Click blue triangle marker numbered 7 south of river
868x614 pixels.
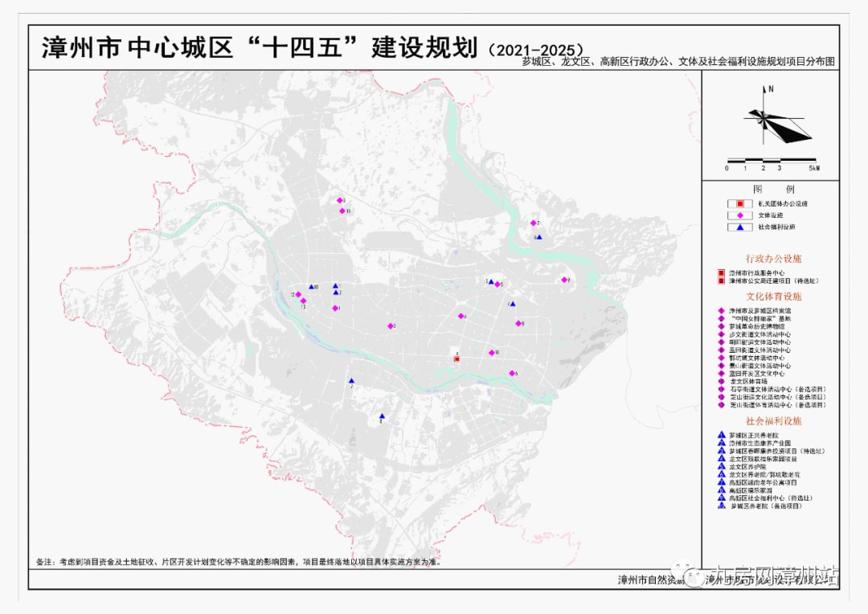(x=351, y=381)
